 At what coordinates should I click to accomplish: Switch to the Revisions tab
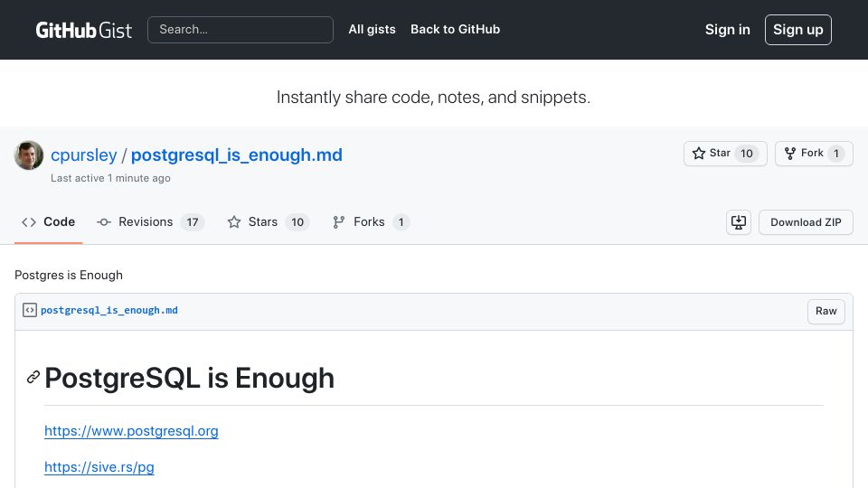150,222
